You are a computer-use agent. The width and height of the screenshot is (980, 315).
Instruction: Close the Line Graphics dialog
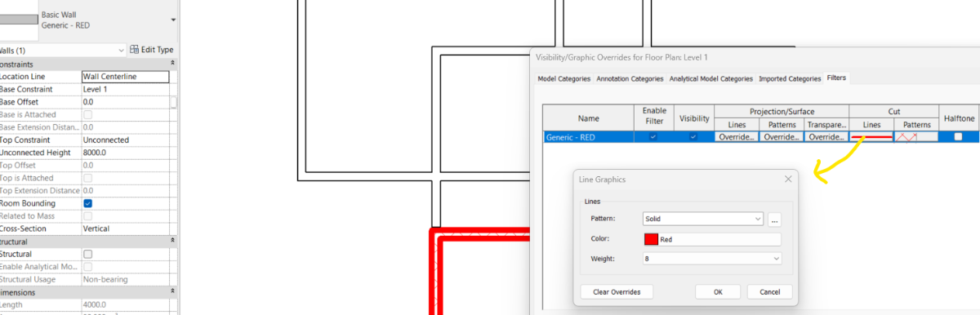tap(788, 179)
